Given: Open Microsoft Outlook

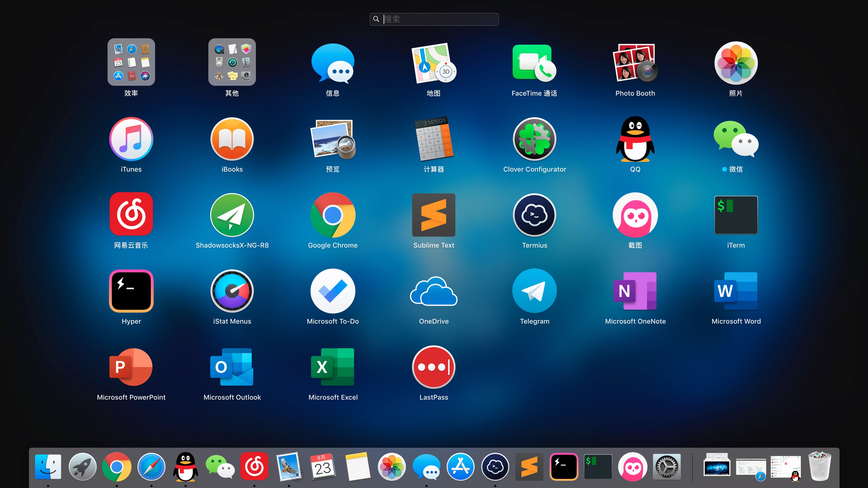Looking at the screenshot, I should [x=232, y=367].
